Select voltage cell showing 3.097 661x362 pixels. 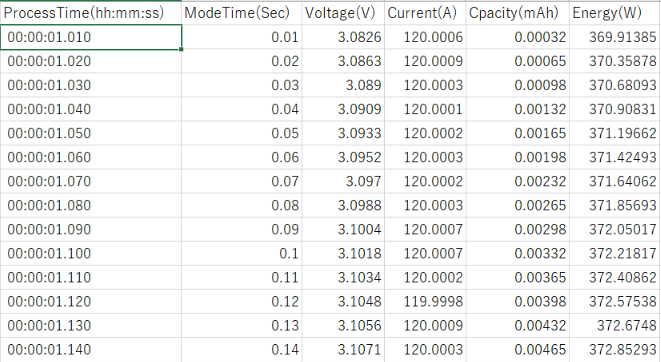pos(343,181)
